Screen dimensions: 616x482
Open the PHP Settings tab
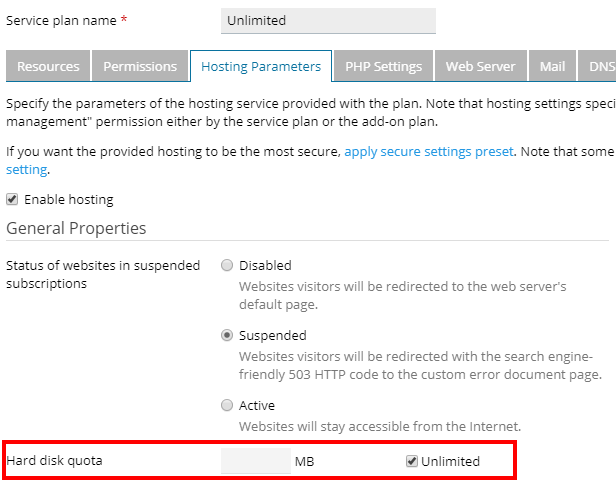383,67
